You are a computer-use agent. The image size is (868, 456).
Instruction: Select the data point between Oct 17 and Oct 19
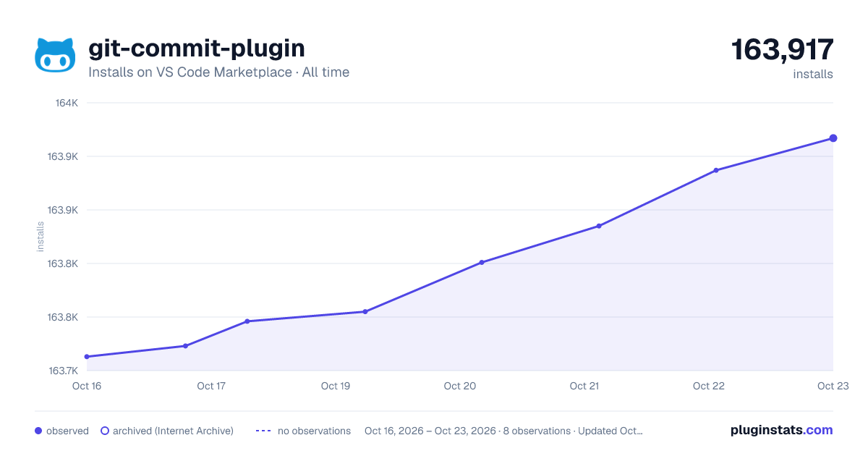point(247,321)
